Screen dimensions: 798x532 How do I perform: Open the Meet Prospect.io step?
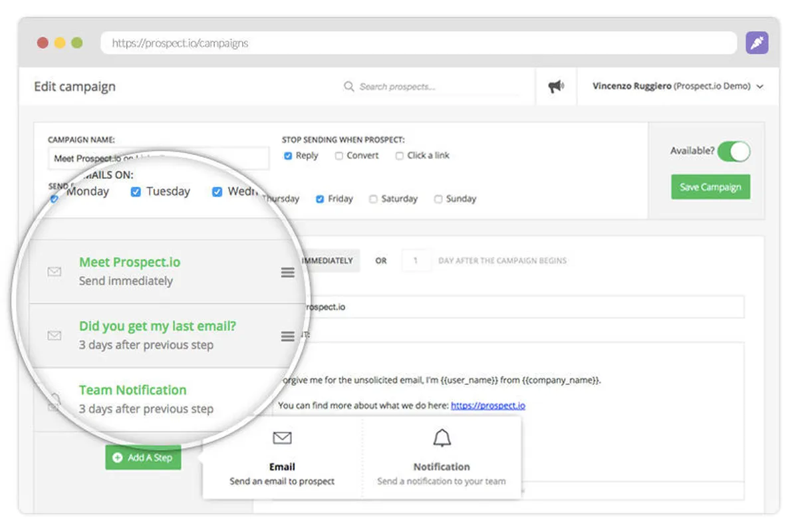pyautogui.click(x=130, y=262)
